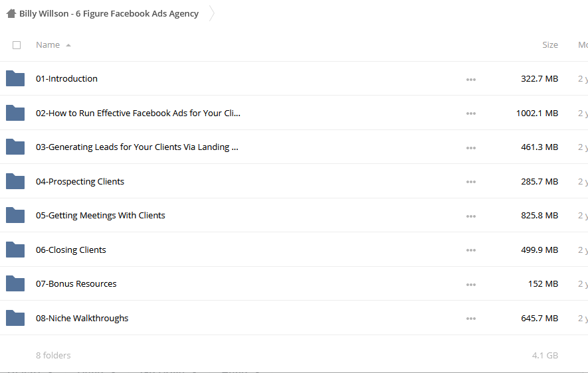
Task: Open the 08-Niche Walkthroughs folder link
Action: point(82,319)
